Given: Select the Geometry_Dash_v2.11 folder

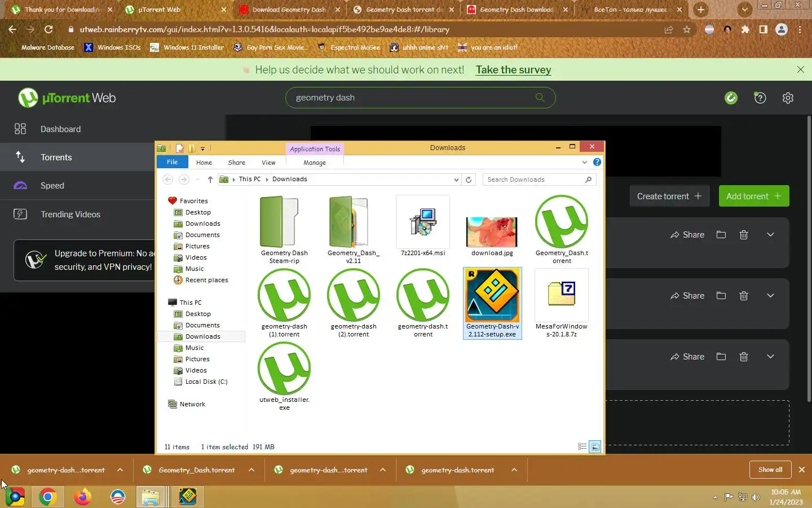Looking at the screenshot, I should point(354,230).
